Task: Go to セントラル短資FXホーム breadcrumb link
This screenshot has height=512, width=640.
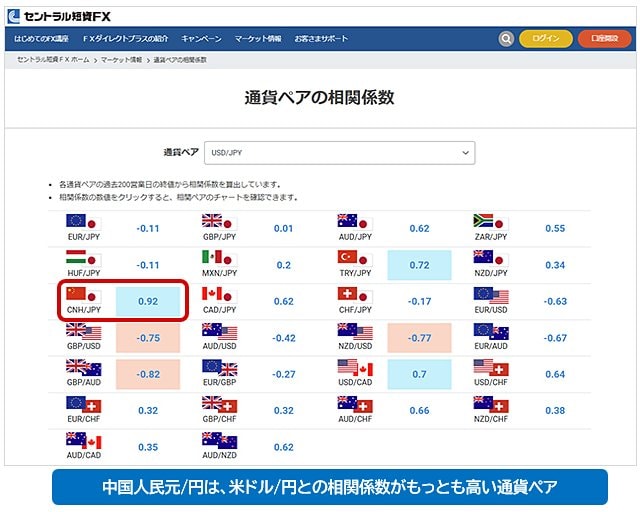Action: pos(52,61)
